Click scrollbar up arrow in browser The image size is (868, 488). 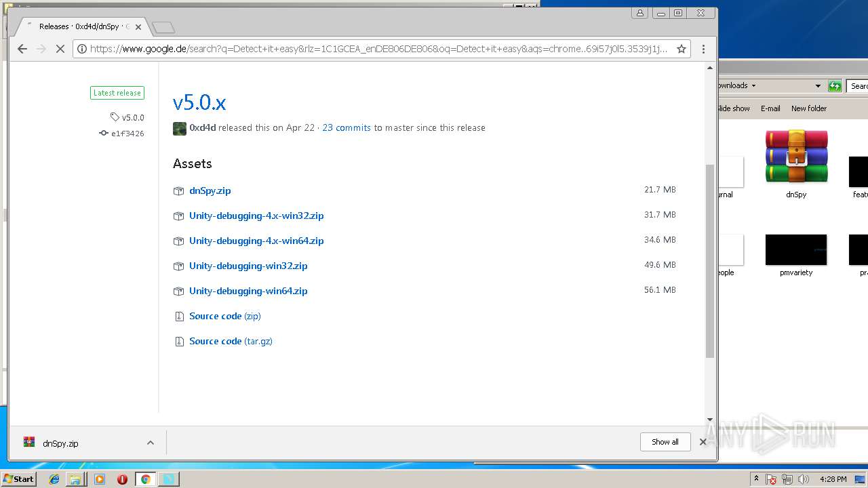[x=710, y=68]
